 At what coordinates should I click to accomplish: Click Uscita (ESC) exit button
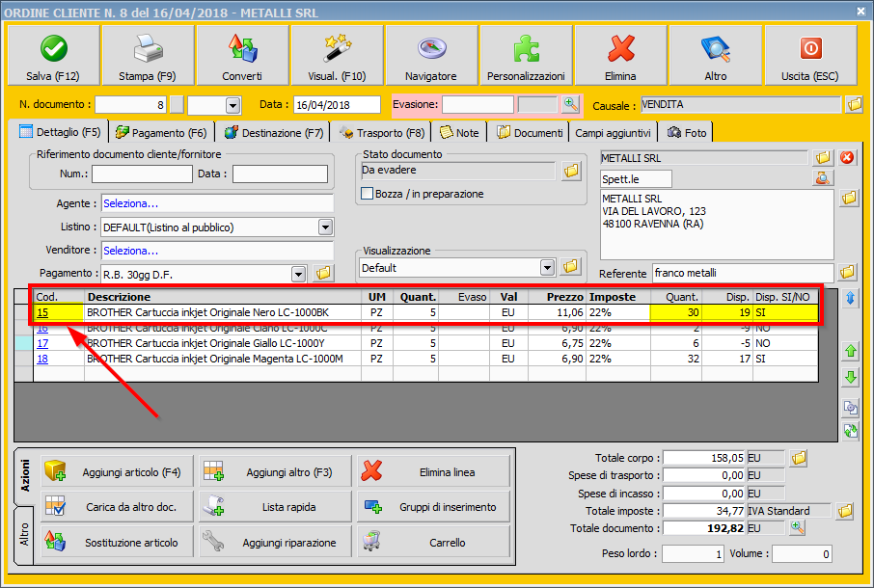tap(810, 55)
